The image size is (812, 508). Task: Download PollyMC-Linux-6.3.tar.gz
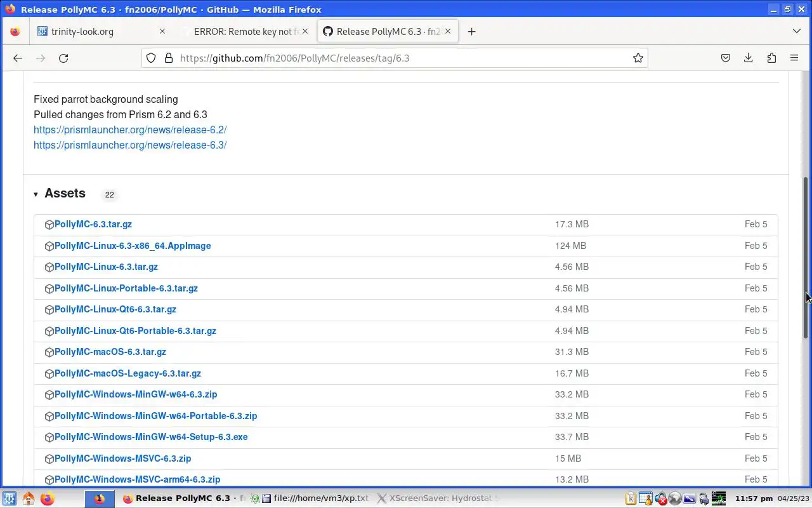click(106, 267)
